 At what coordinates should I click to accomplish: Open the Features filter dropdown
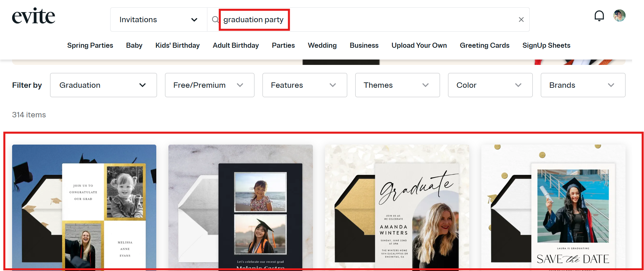[305, 85]
